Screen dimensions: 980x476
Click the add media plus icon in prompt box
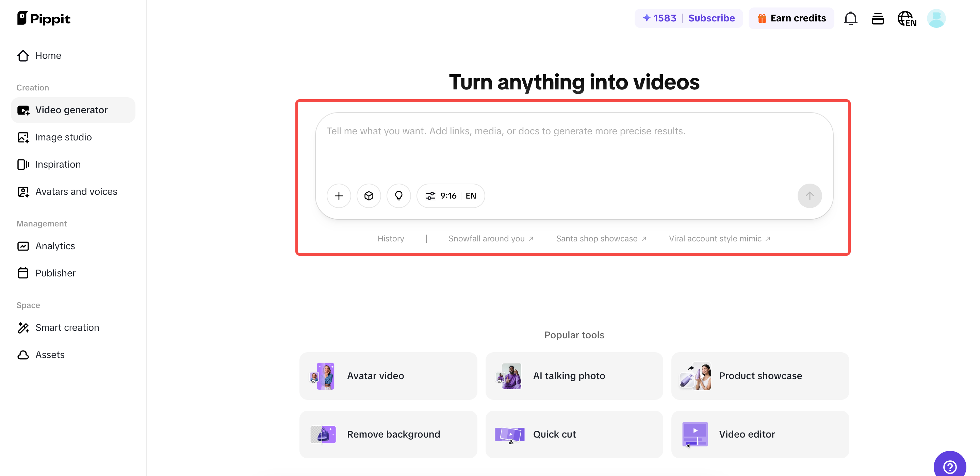click(x=339, y=195)
